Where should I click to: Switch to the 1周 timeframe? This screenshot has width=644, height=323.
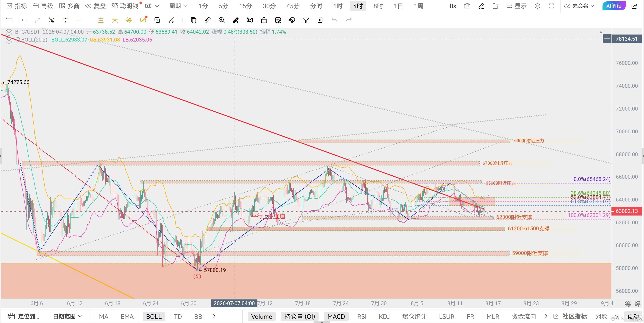pyautogui.click(x=418, y=6)
